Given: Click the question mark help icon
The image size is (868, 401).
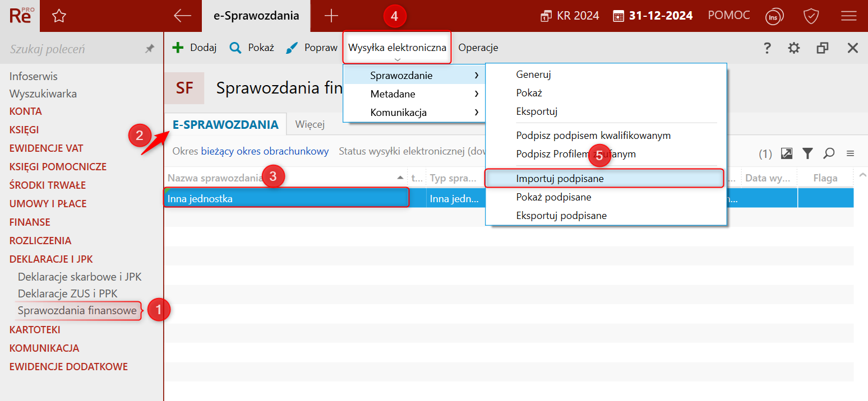Looking at the screenshot, I should [x=767, y=48].
